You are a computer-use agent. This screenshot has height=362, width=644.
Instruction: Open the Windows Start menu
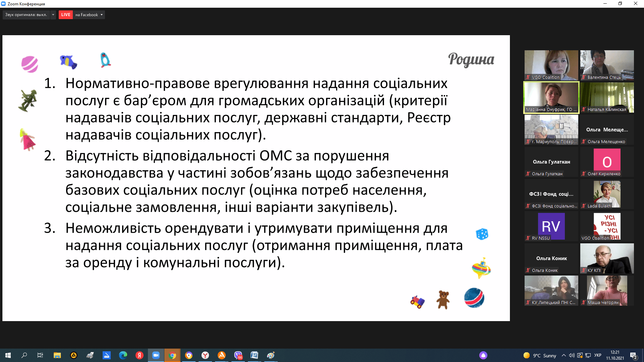pos(8,355)
